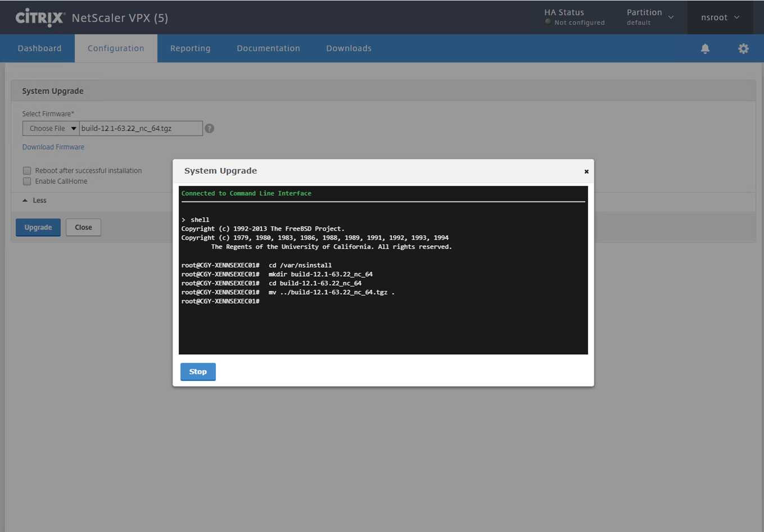Click the System Upgrade page heading
764x532 pixels.
click(x=53, y=91)
